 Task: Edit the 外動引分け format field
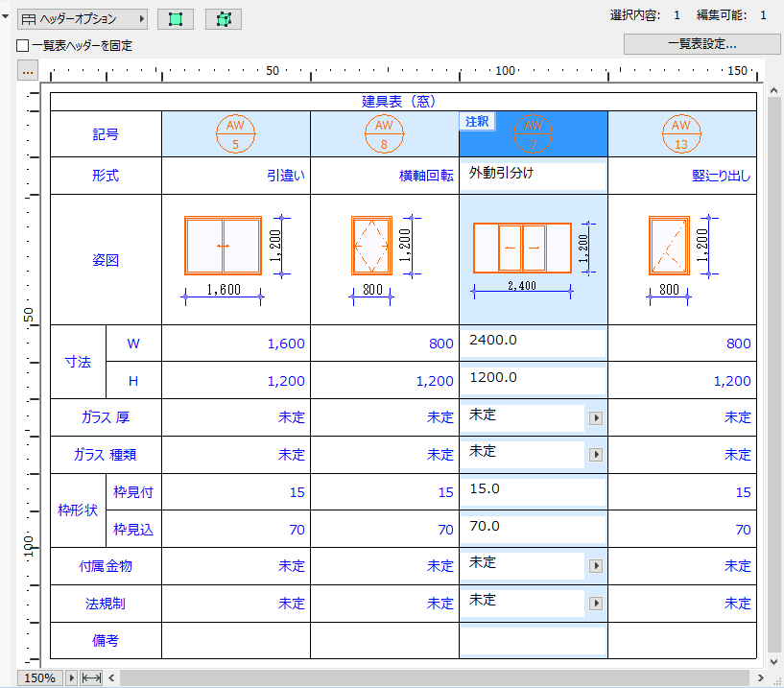533,174
